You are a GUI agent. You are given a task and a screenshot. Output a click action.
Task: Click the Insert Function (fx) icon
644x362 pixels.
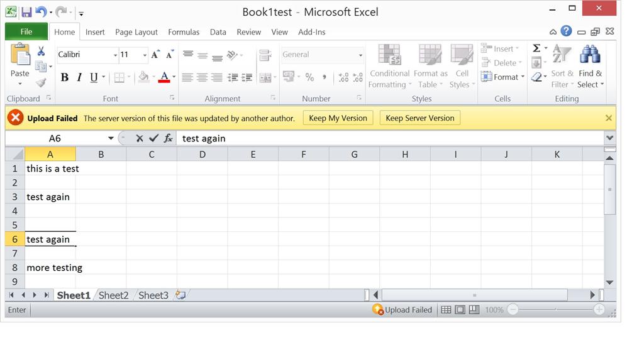pos(168,138)
